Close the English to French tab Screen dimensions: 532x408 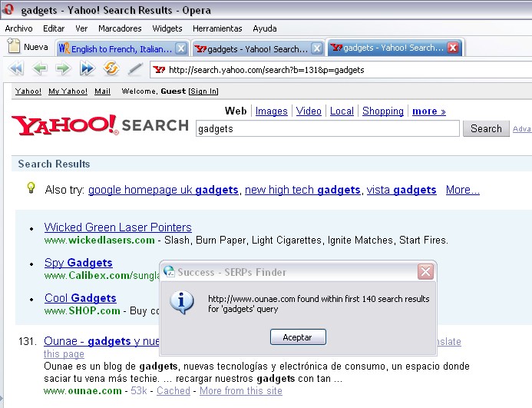[181, 48]
